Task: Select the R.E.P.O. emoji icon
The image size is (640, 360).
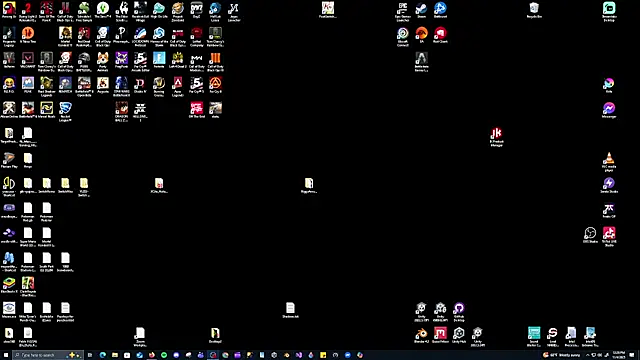Action: (x=9, y=85)
